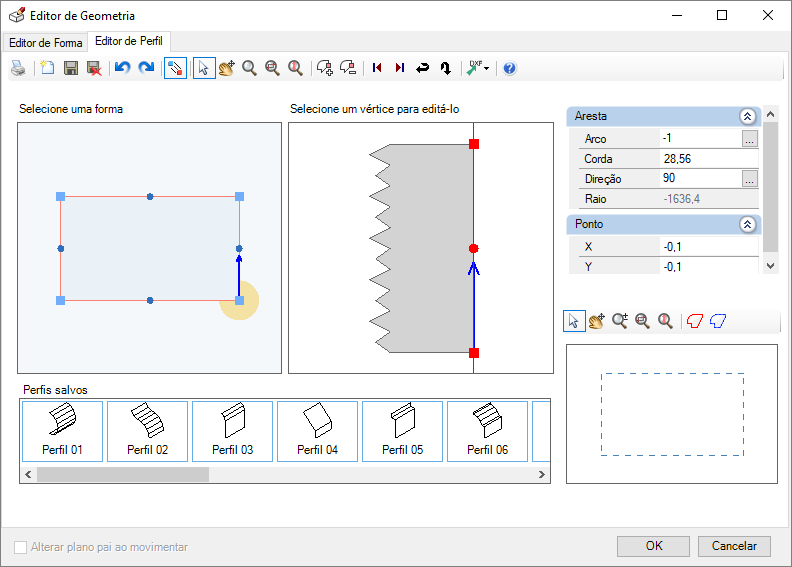The width and height of the screenshot is (792, 567).
Task: Click the Perfis salvos horizontal scrollbar right arrow
Action: click(x=542, y=475)
